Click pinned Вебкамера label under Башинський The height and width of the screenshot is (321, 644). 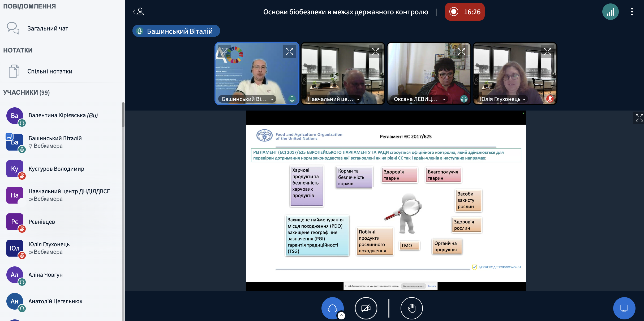pos(48,146)
